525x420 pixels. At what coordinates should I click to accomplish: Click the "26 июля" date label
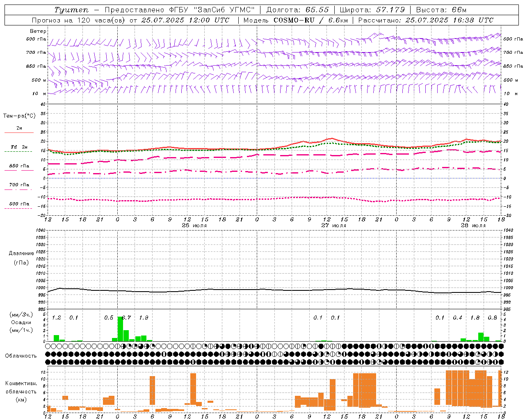(194, 226)
